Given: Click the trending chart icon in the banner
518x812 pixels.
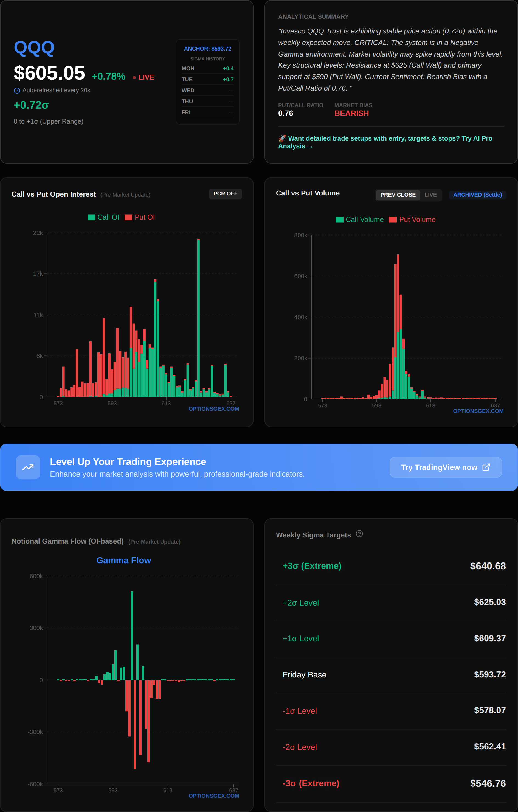Looking at the screenshot, I should point(28,467).
